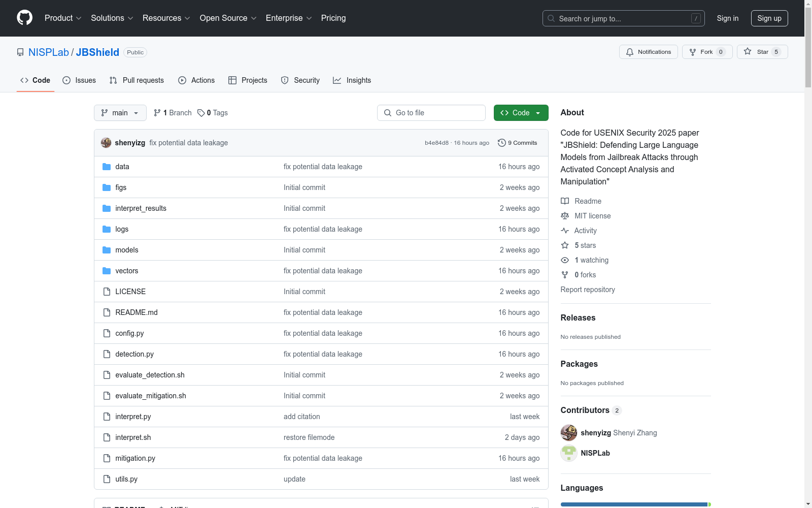
Task: Click the Languages bar blue segment
Action: click(634, 504)
